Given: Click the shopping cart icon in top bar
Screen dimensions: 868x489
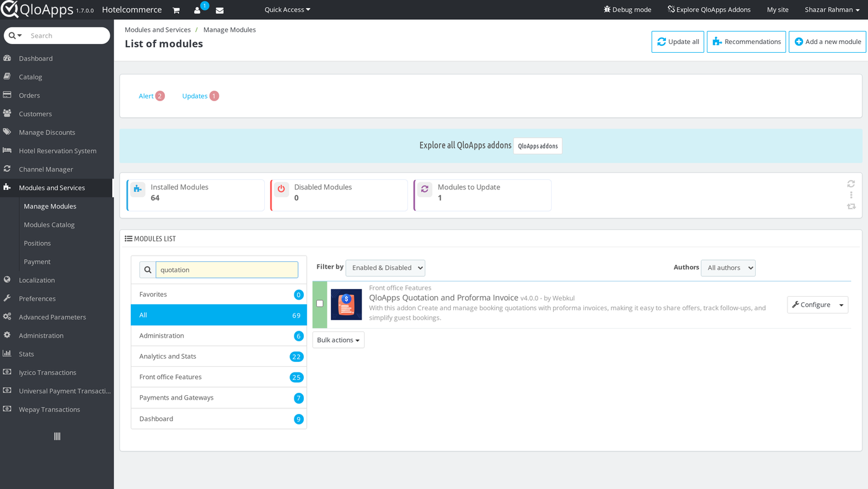Looking at the screenshot, I should pos(176,10).
